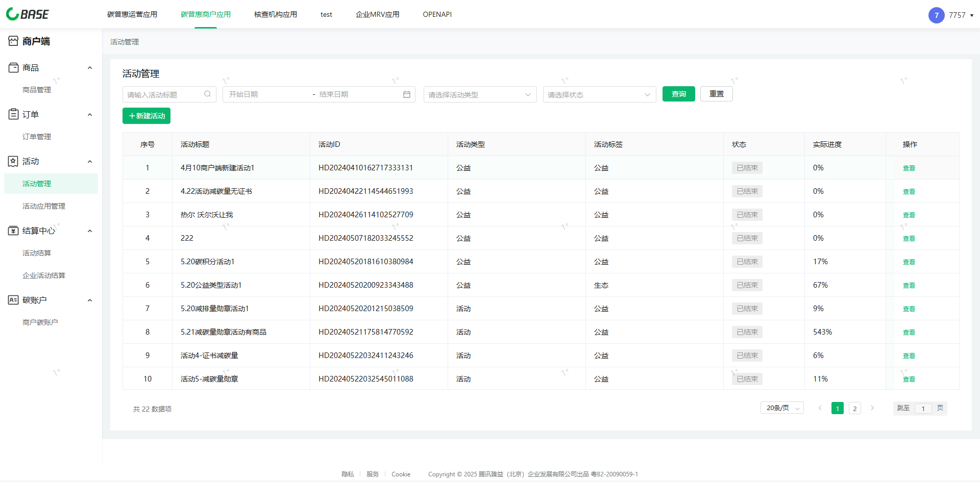Click the 订单 sidebar icon
Viewport: 980px width, 482px height.
(13, 114)
